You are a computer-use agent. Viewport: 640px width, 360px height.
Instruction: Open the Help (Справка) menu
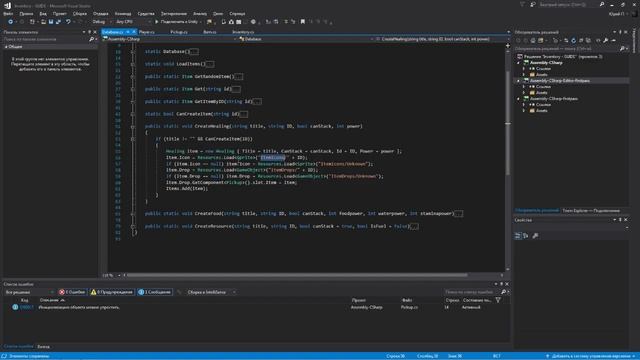pyautogui.click(x=237, y=13)
